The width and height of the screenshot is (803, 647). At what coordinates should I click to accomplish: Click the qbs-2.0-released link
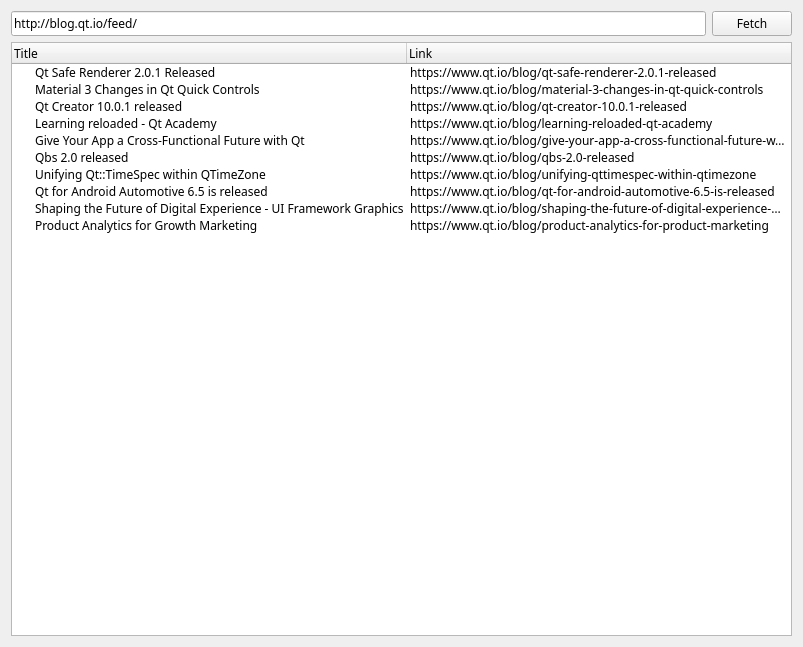522,157
